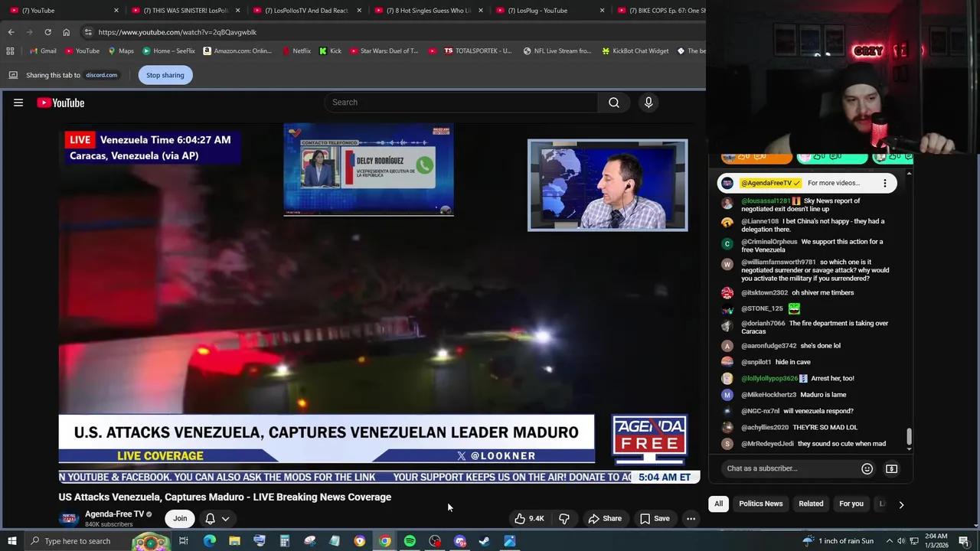Open live chat options three-dot menu
The height and width of the screenshot is (551, 980).
(x=885, y=183)
